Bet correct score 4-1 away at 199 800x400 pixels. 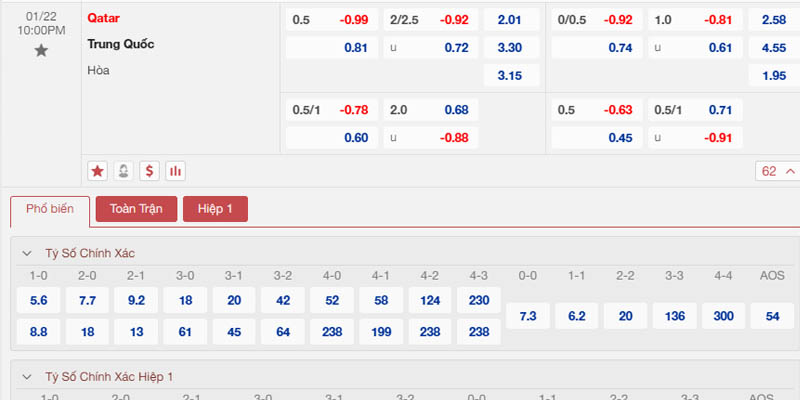coord(381,332)
